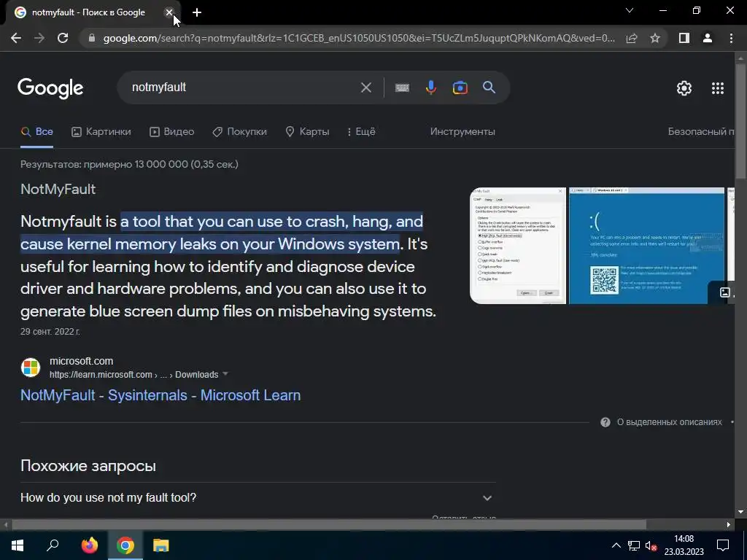Open Google quick settings gear
Image resolution: width=747 pixels, height=560 pixels.
684,88
